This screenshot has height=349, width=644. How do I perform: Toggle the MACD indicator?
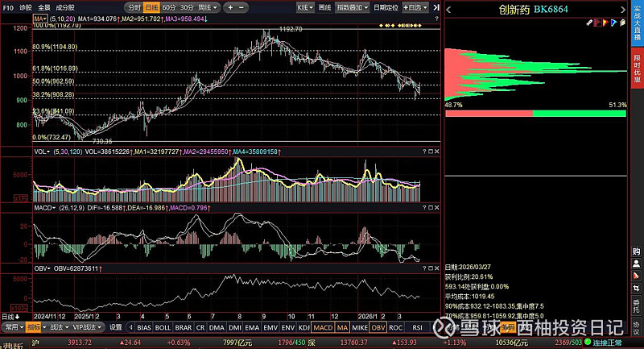click(x=324, y=328)
